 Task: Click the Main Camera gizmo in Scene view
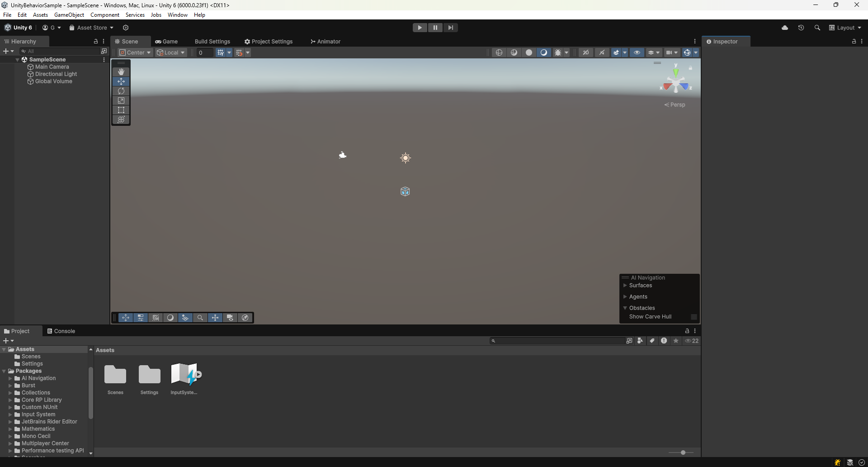click(x=343, y=155)
